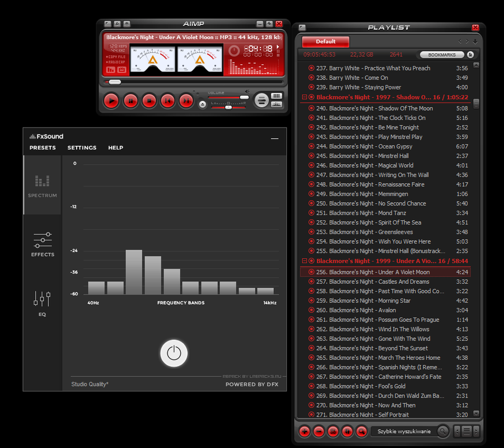This screenshot has width=504, height=448.
Task: Select track 260 Avalon in playlist
Action: pyautogui.click(x=385, y=310)
